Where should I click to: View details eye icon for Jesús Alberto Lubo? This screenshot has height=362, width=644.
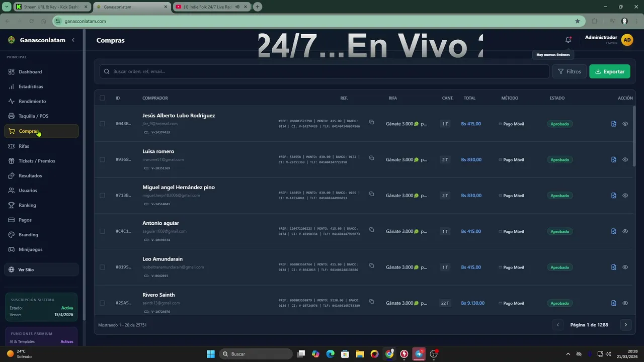(x=625, y=124)
